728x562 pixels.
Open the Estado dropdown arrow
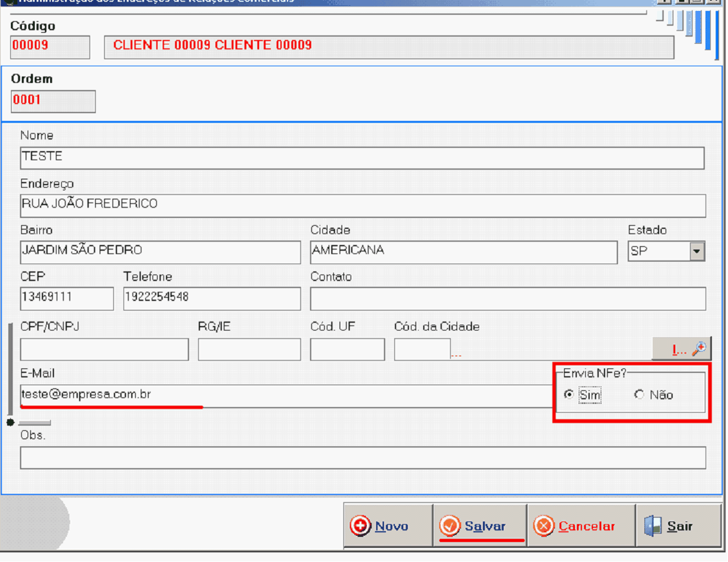tap(697, 252)
